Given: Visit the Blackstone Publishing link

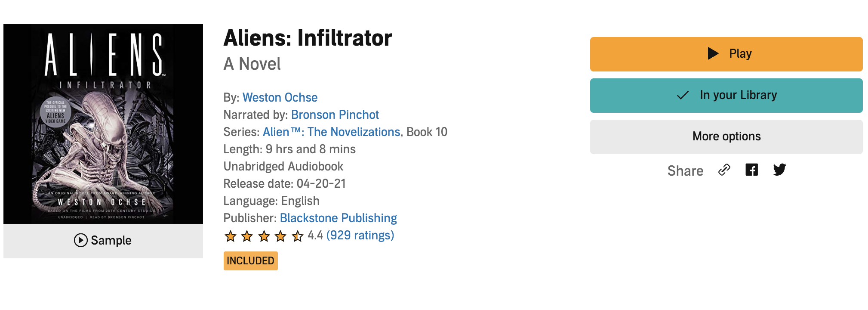Looking at the screenshot, I should click(x=338, y=218).
